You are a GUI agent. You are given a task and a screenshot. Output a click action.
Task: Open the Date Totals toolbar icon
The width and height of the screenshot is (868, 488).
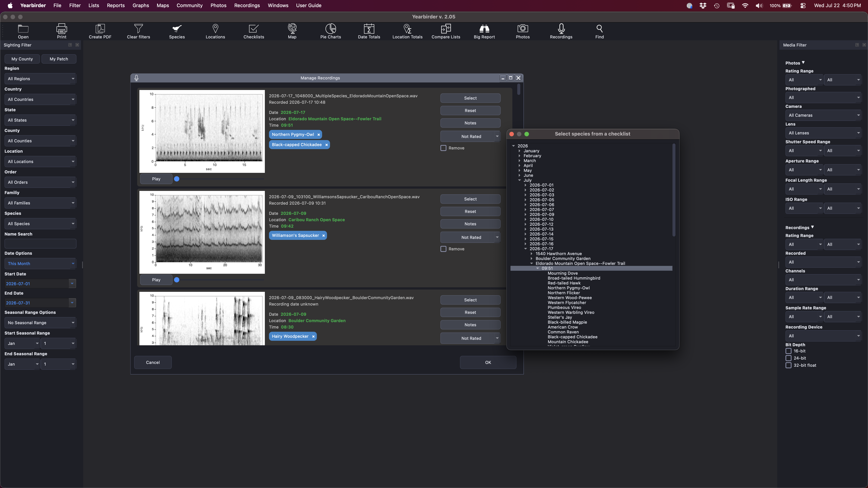[369, 28]
